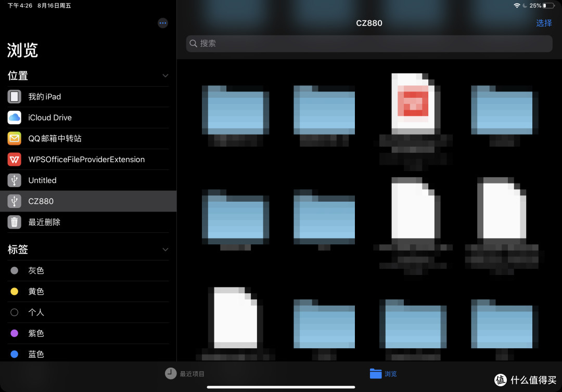Tap the 下午4:26 clock text
The image size is (562, 392).
point(20,5)
